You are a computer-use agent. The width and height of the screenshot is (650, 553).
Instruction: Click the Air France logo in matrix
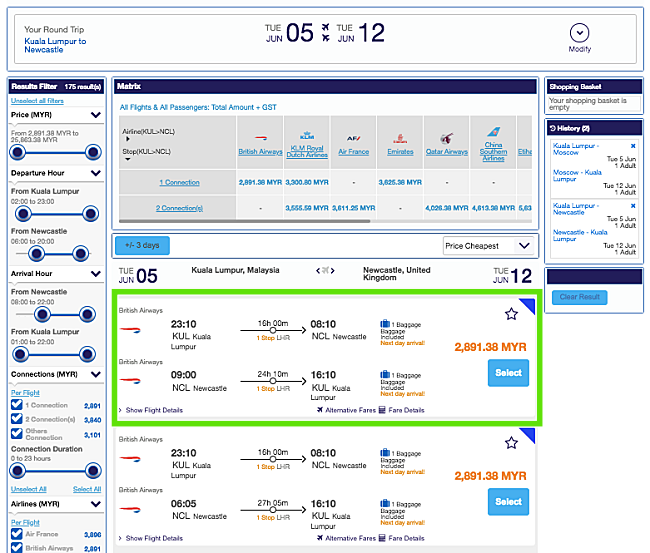(354, 138)
